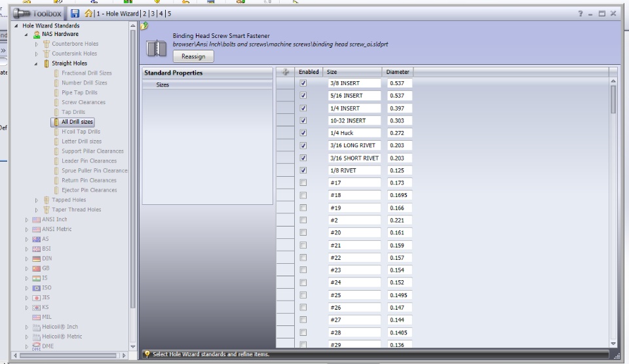Collapse Hole Wizard Standards tree root

(16, 26)
